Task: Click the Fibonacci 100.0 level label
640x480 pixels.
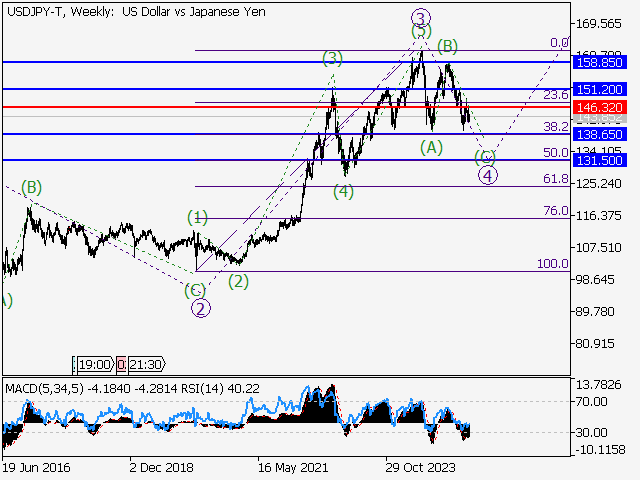Action: point(552,264)
